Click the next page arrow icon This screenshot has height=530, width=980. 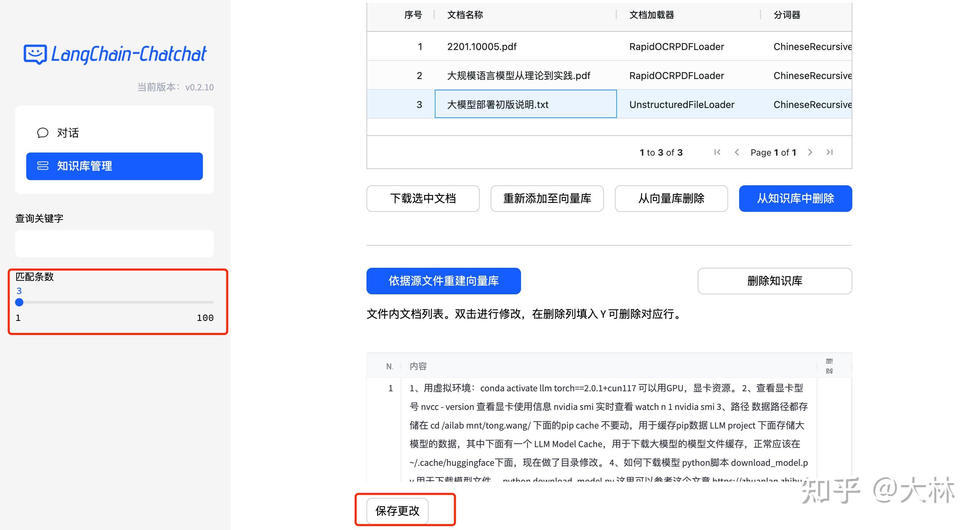pos(810,152)
